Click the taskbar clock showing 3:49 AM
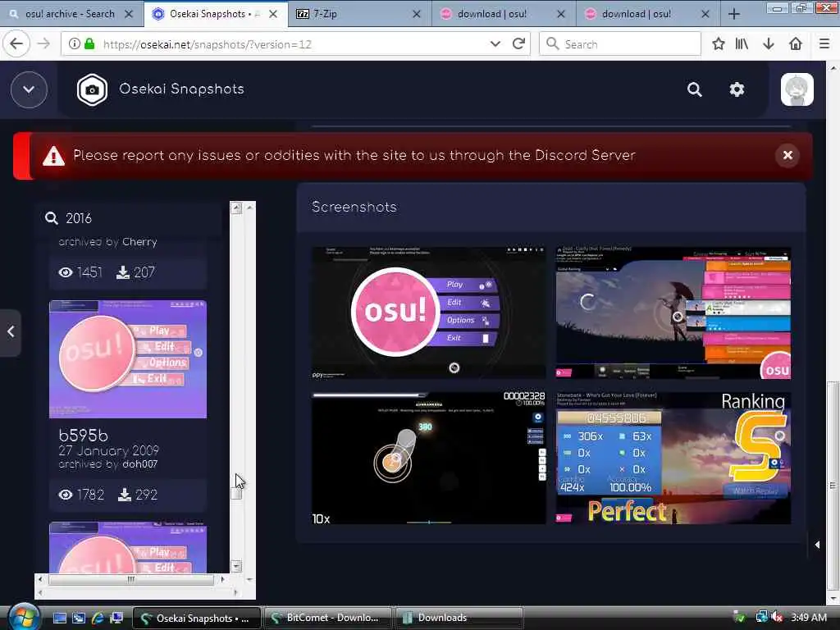Viewport: 840px width, 630px height. click(x=809, y=618)
